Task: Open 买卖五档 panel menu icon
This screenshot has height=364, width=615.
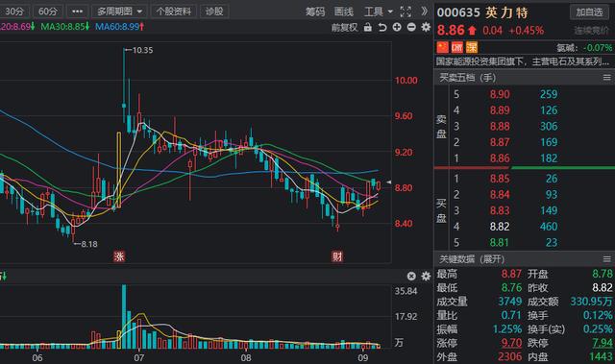Action: [606, 78]
